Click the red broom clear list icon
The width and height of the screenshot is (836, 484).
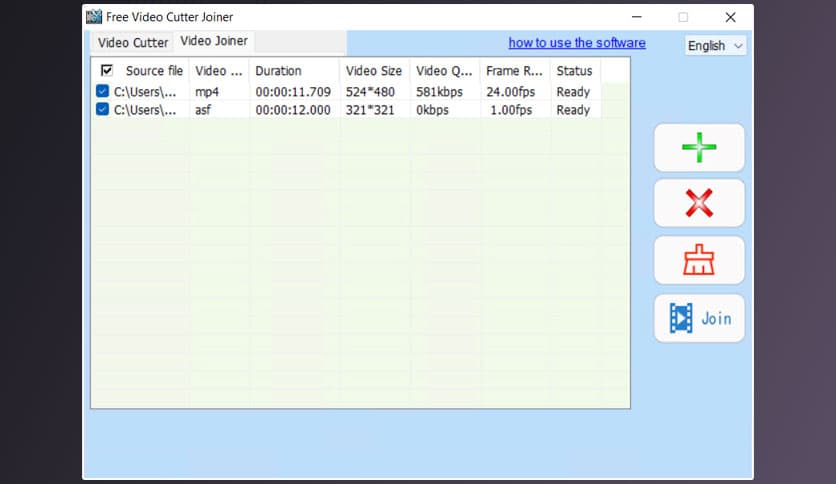point(699,261)
